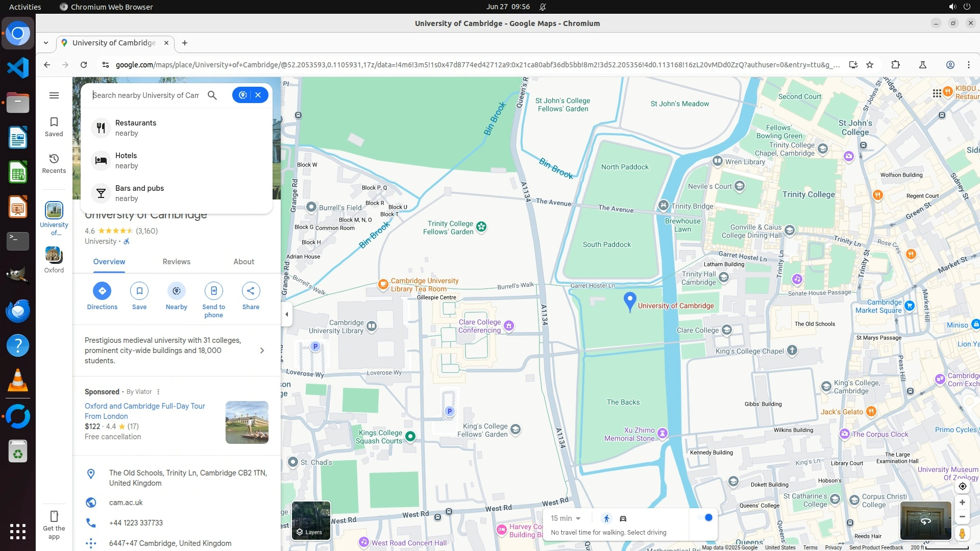Switch to the Reviews tab

click(x=176, y=262)
